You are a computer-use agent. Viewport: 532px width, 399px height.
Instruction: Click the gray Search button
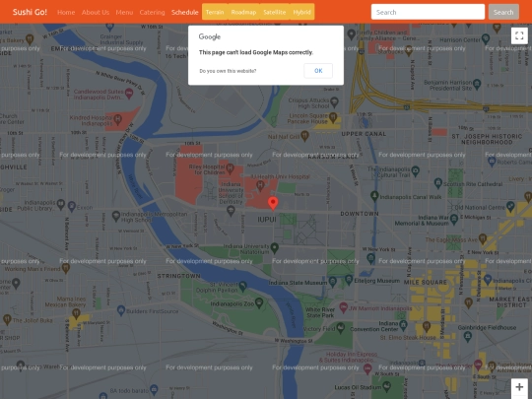503,12
